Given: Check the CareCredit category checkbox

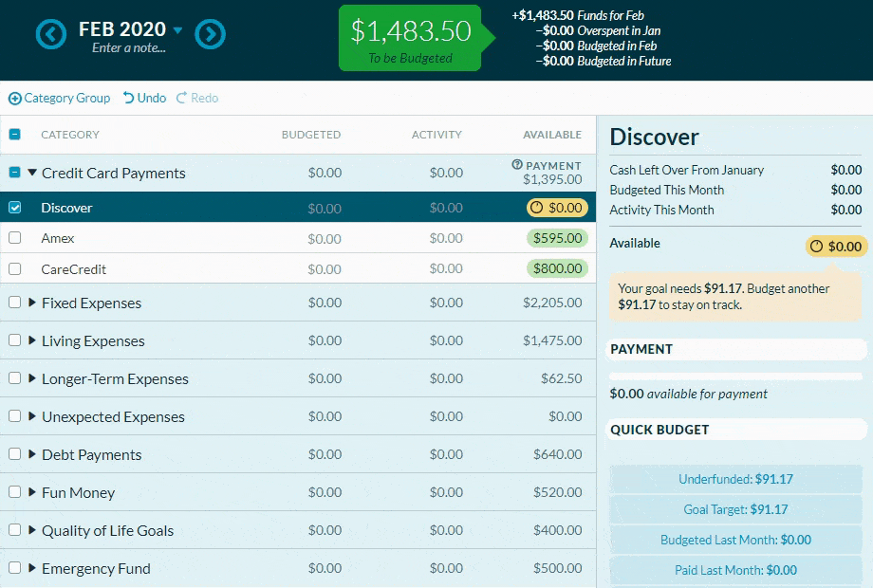Looking at the screenshot, I should [15, 268].
